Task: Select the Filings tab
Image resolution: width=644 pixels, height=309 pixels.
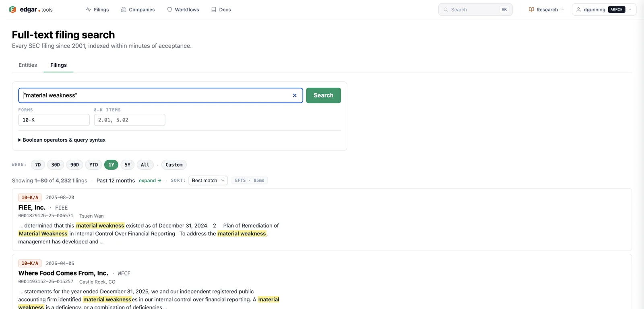Action: coord(58,65)
